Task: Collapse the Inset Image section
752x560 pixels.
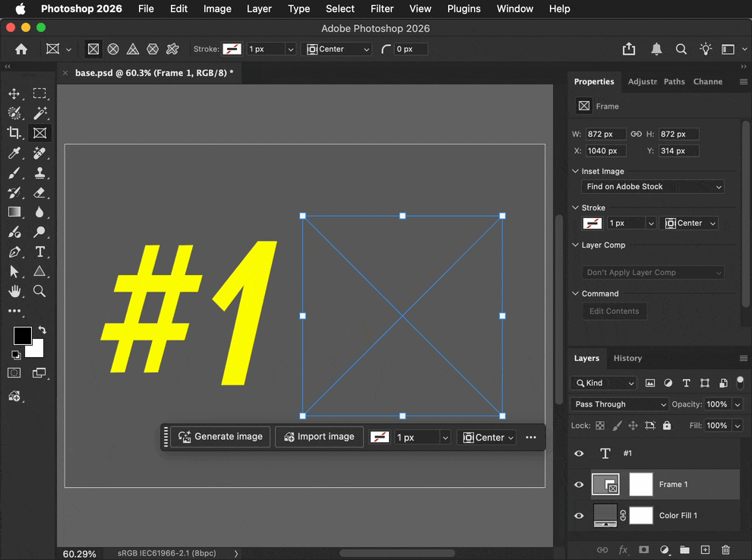Action: tap(576, 171)
